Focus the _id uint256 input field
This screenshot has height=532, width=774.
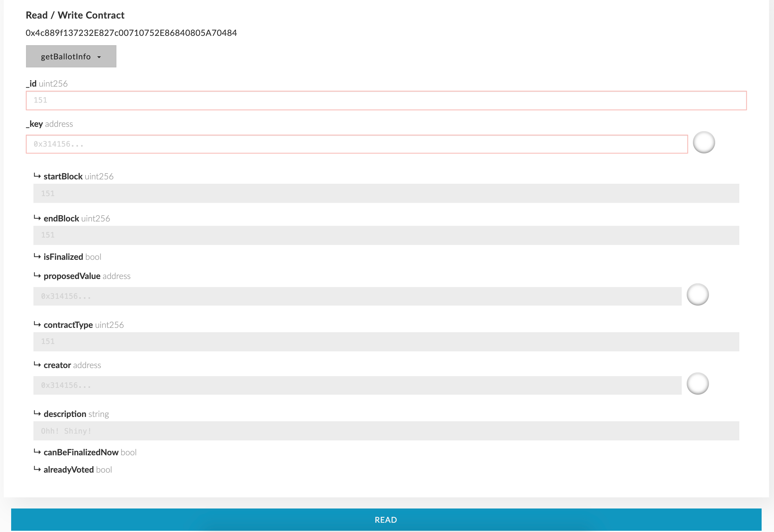pyautogui.click(x=386, y=100)
